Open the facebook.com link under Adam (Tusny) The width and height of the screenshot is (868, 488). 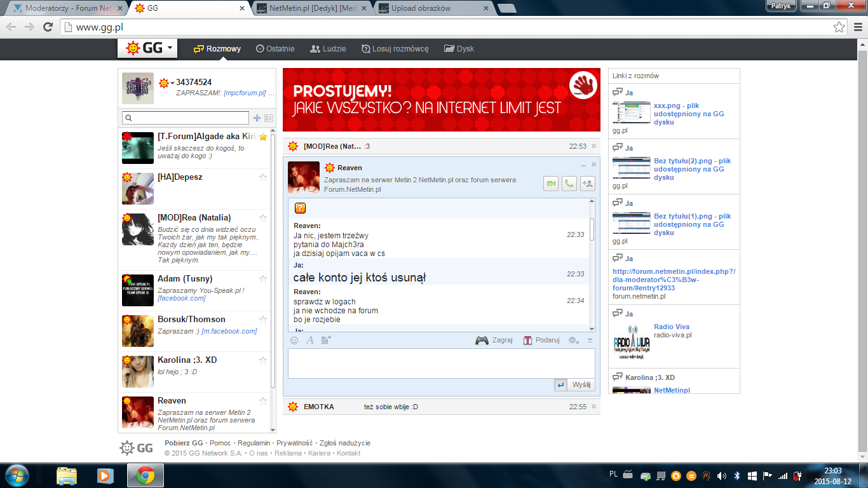181,298
